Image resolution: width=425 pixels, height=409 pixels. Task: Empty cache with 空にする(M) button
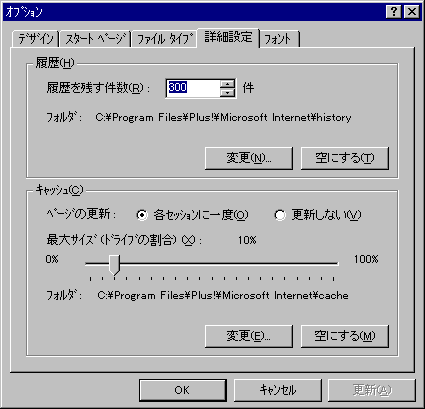click(345, 336)
